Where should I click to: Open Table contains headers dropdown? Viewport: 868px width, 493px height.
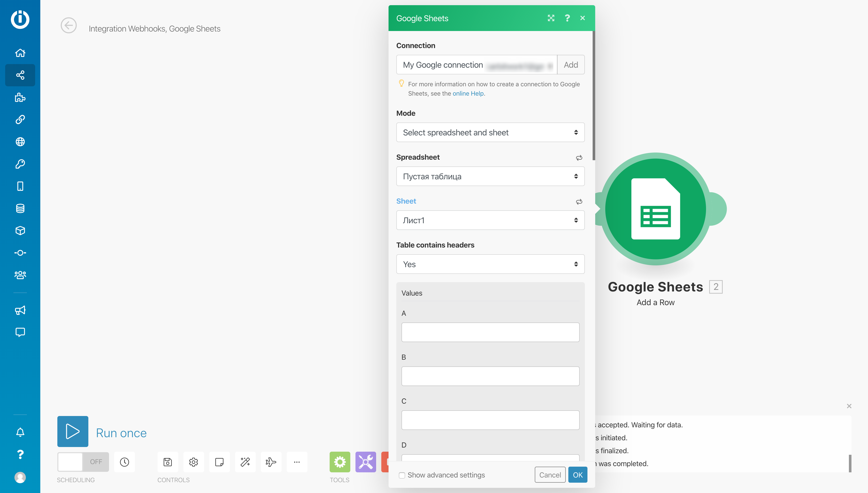(490, 264)
